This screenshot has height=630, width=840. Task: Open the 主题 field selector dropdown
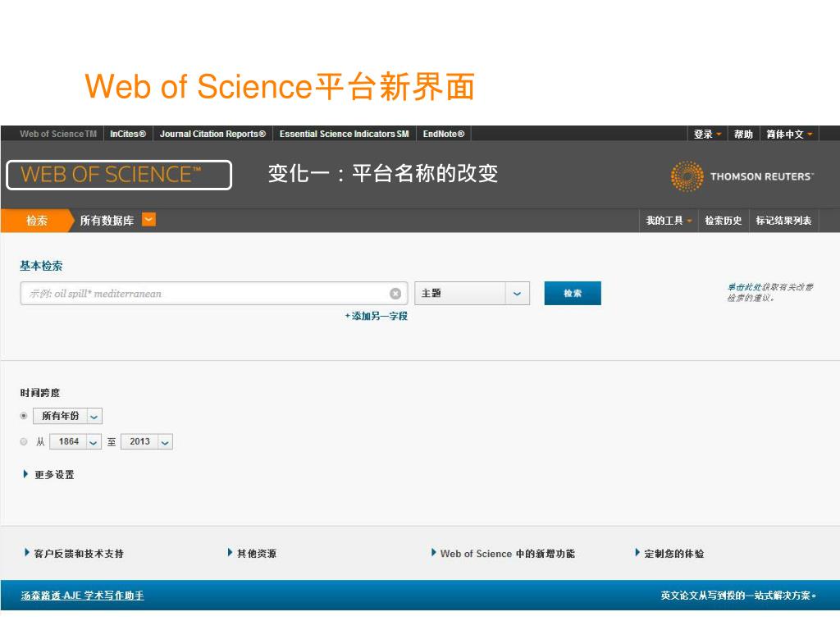point(472,294)
